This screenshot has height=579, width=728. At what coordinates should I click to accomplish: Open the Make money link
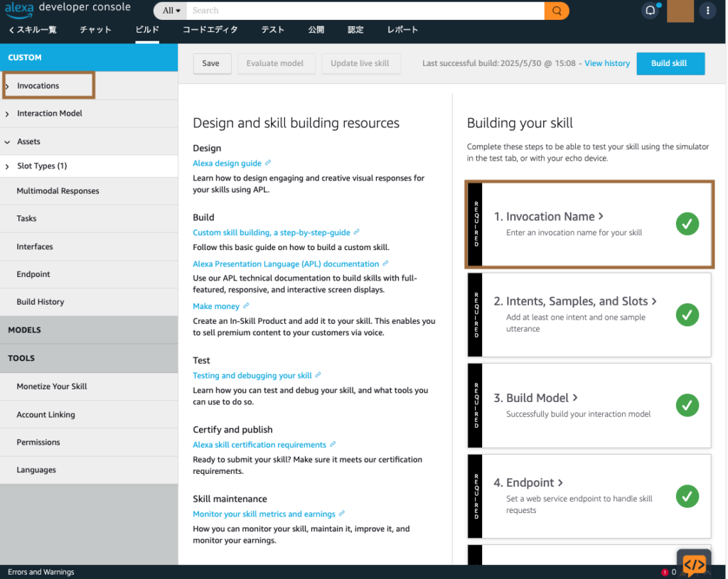216,306
